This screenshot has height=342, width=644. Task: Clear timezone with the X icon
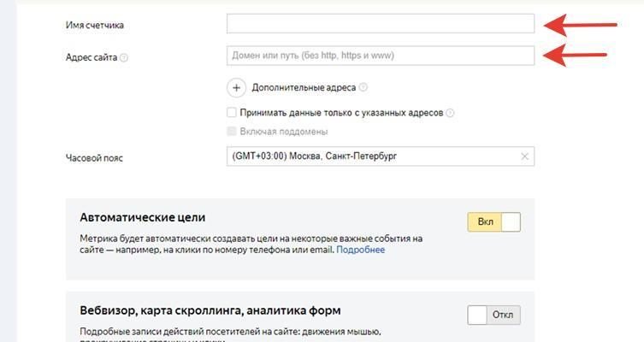point(525,156)
